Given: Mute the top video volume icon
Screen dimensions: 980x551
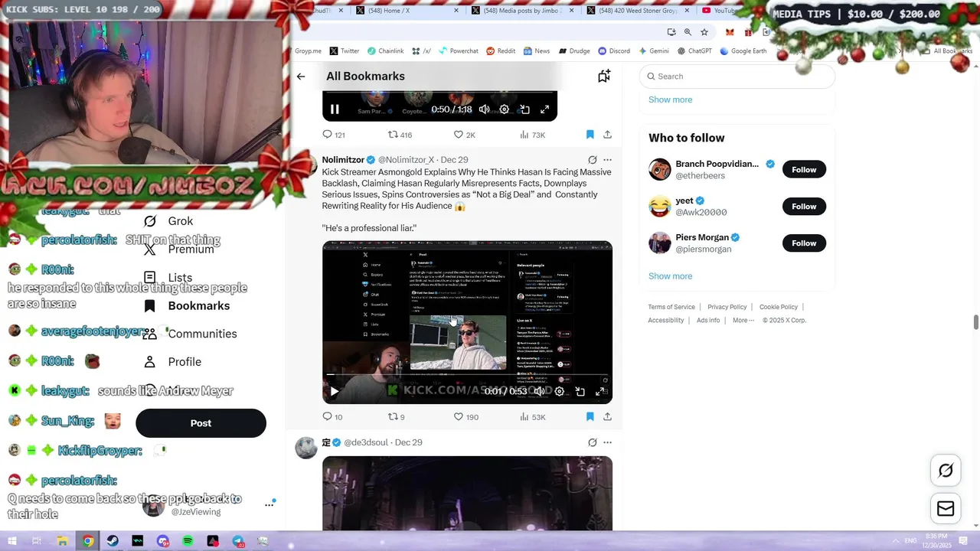Looking at the screenshot, I should [x=484, y=109].
